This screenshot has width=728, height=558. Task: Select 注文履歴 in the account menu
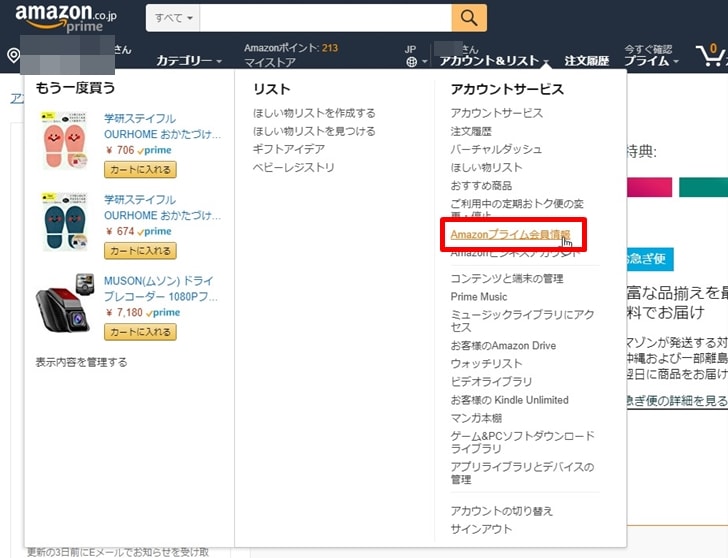coord(471,131)
